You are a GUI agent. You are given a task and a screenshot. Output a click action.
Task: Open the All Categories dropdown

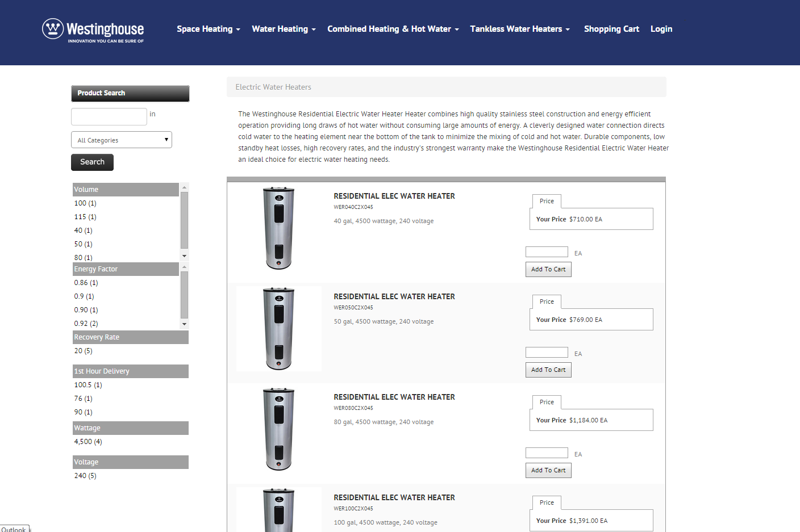tap(122, 140)
